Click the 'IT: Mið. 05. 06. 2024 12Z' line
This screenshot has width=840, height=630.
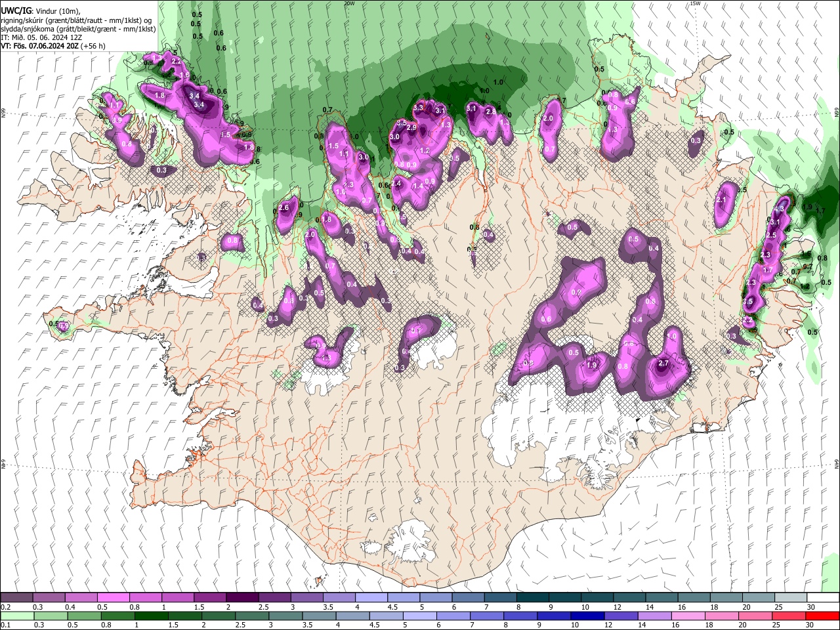point(41,37)
